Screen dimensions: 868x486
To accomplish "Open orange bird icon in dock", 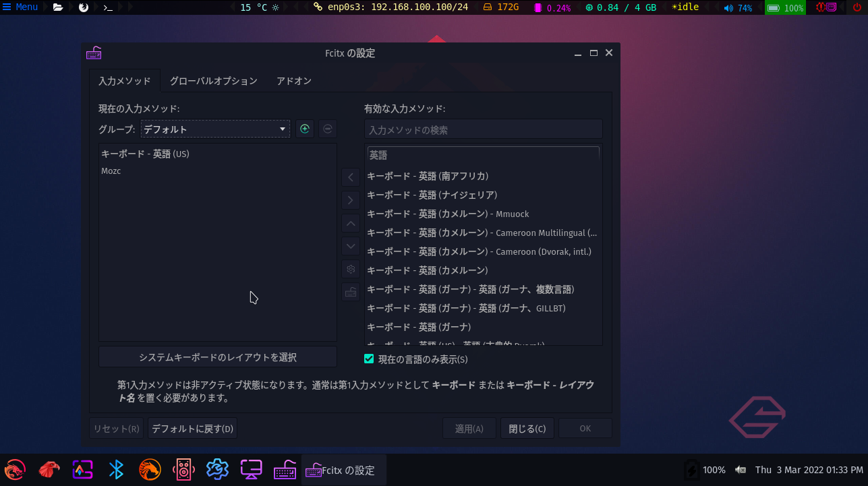I will [x=150, y=469].
